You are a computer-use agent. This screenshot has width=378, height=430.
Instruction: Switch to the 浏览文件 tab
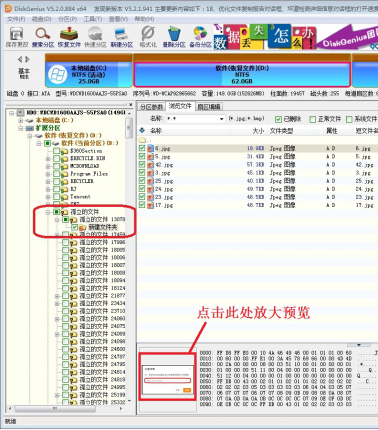coord(180,106)
